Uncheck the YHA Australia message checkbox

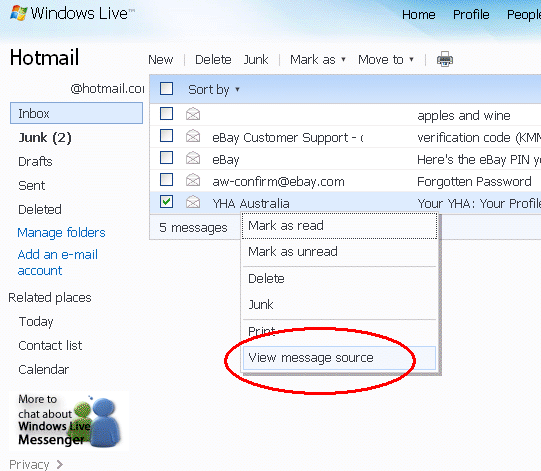(x=166, y=202)
